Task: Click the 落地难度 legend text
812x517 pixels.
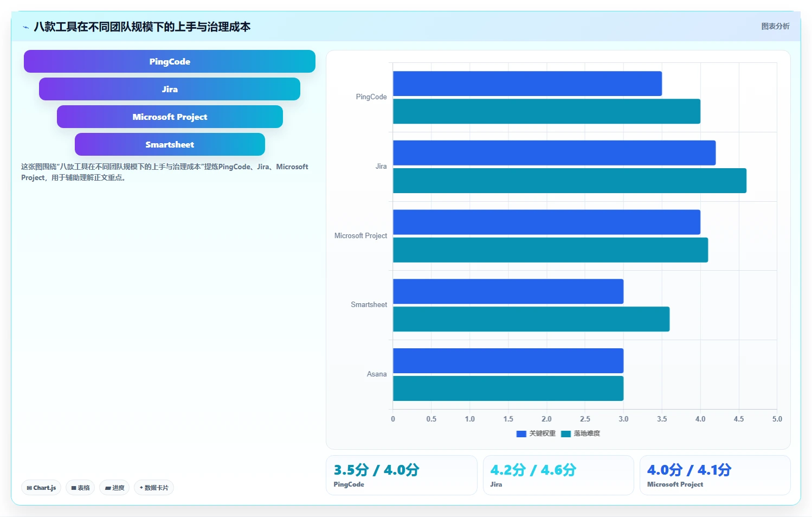Action: (x=587, y=433)
